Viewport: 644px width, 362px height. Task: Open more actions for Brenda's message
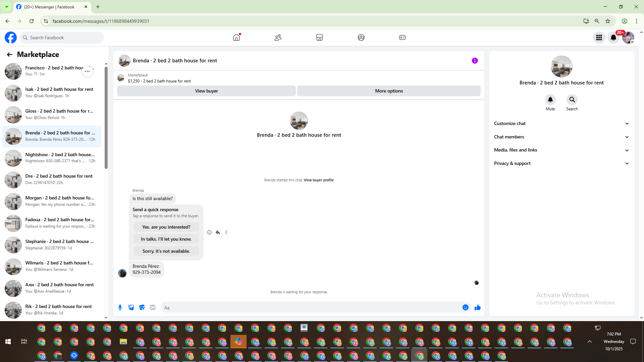[226, 233]
